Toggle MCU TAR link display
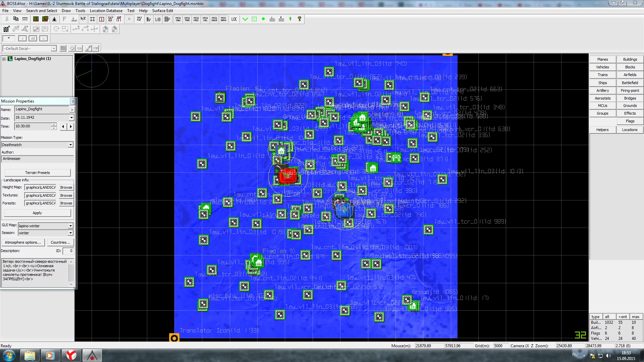The height and width of the screenshot is (362, 644). click(x=187, y=19)
